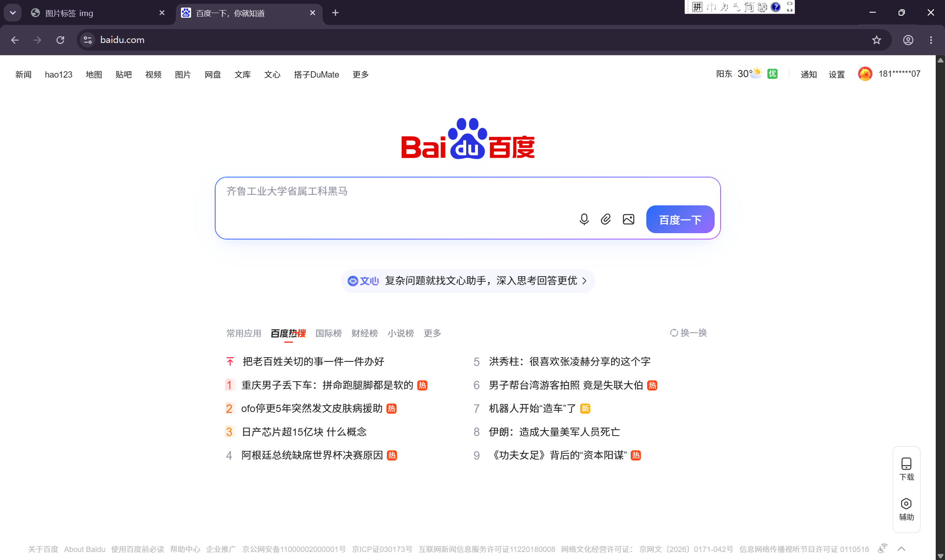Open the 地图 link
945x560 pixels.
coord(94,75)
